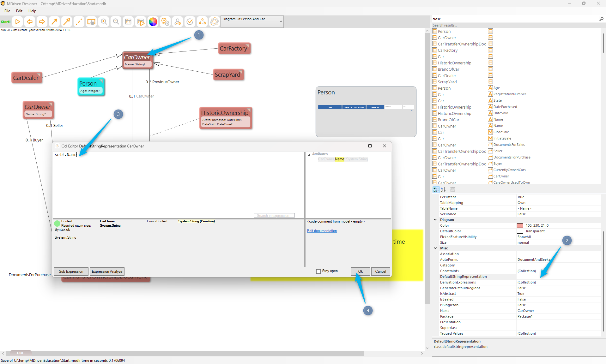Click the checkmark validate model icon
The height and width of the screenshot is (364, 606).
click(190, 22)
